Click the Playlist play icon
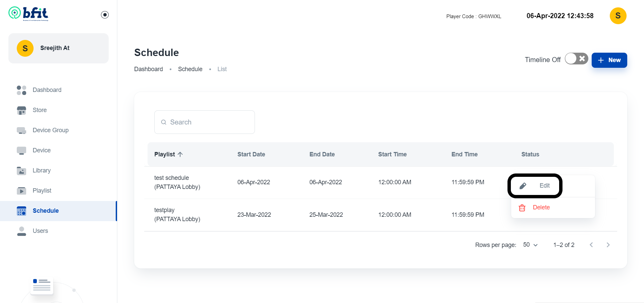Screen dimensions: 644x303 tap(21, 191)
